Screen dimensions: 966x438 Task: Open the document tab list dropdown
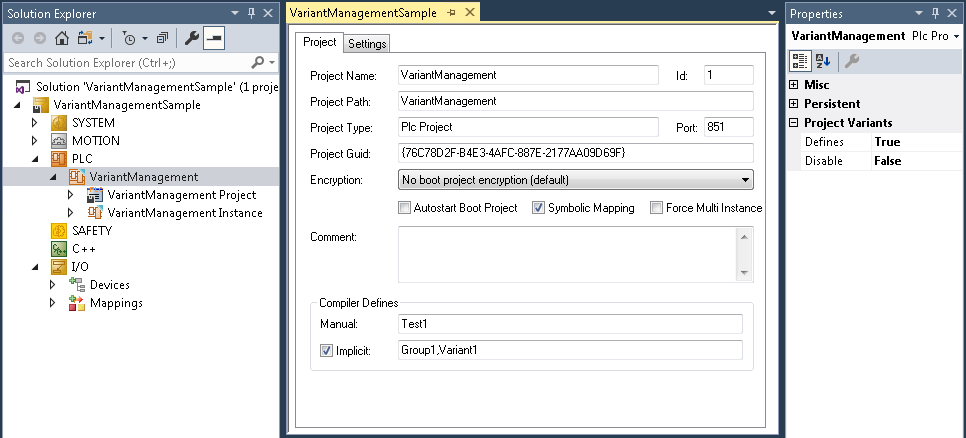pos(772,13)
